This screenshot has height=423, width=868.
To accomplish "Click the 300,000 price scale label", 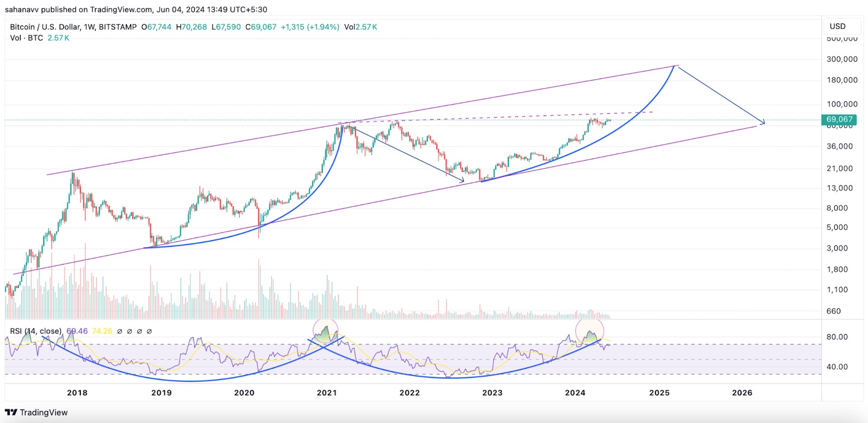I will pyautogui.click(x=841, y=59).
